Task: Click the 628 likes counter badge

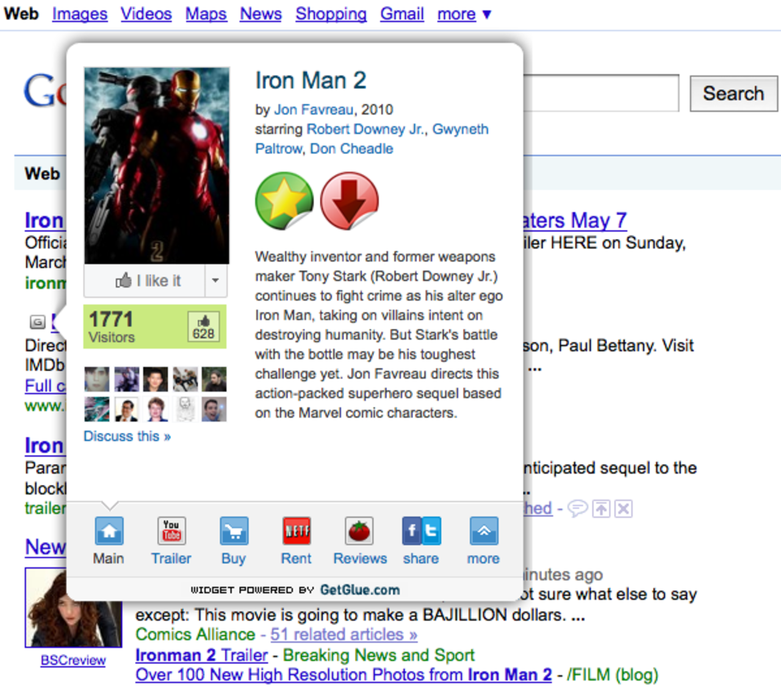Action: tap(203, 327)
